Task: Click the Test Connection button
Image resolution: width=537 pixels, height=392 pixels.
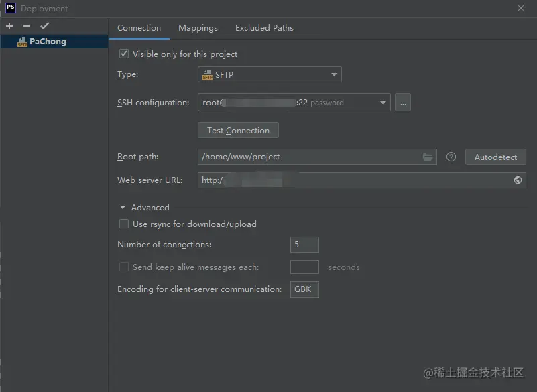Action: 238,131
